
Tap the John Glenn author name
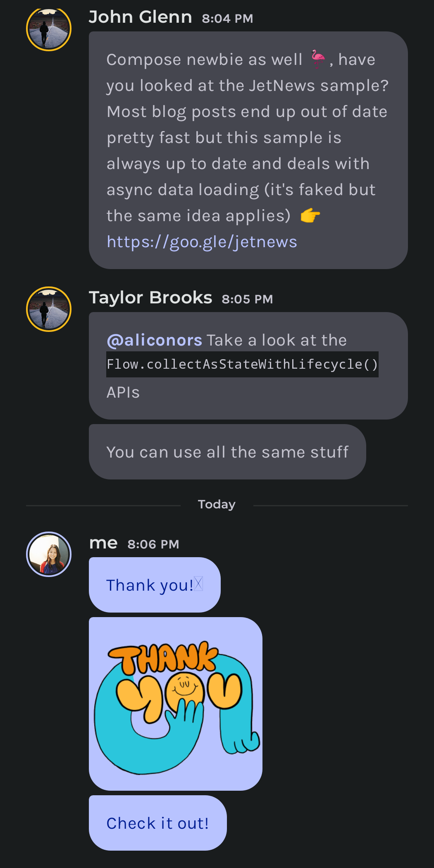click(141, 17)
